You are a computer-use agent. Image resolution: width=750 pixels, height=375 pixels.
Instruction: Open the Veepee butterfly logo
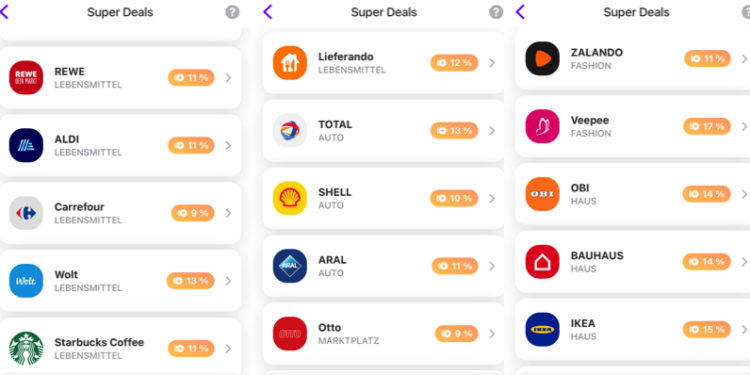[542, 126]
